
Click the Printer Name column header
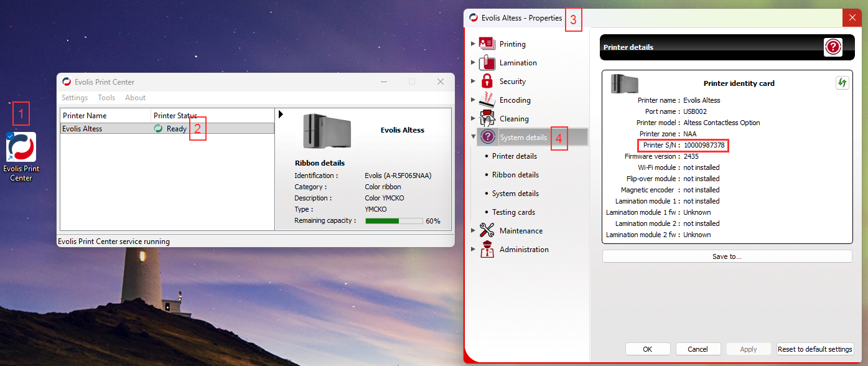coord(106,116)
